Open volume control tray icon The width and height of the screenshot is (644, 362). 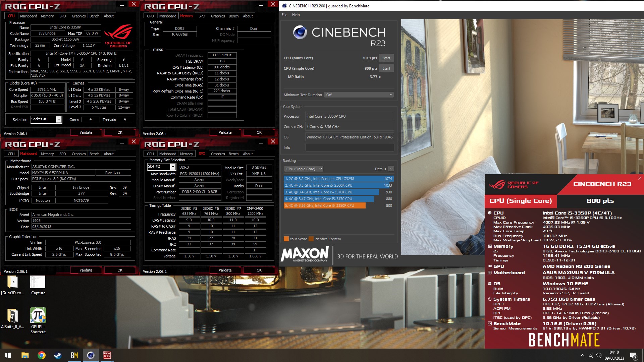point(599,355)
